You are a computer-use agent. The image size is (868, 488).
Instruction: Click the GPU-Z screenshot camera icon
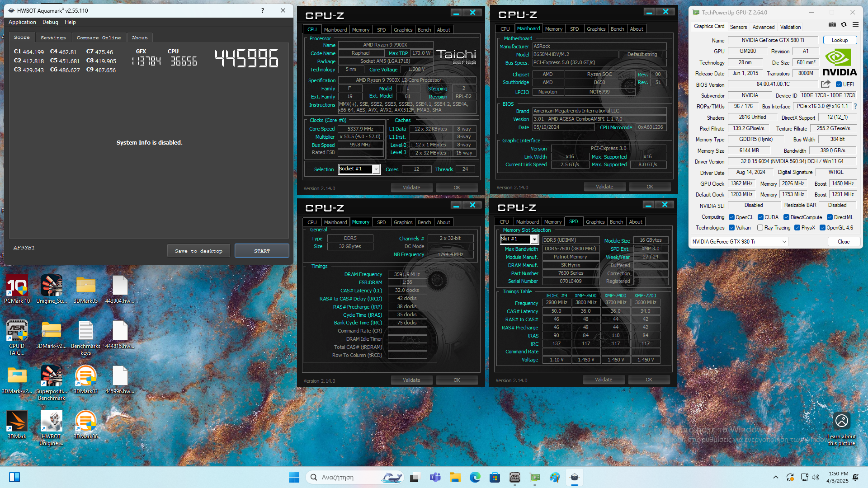pos(832,25)
